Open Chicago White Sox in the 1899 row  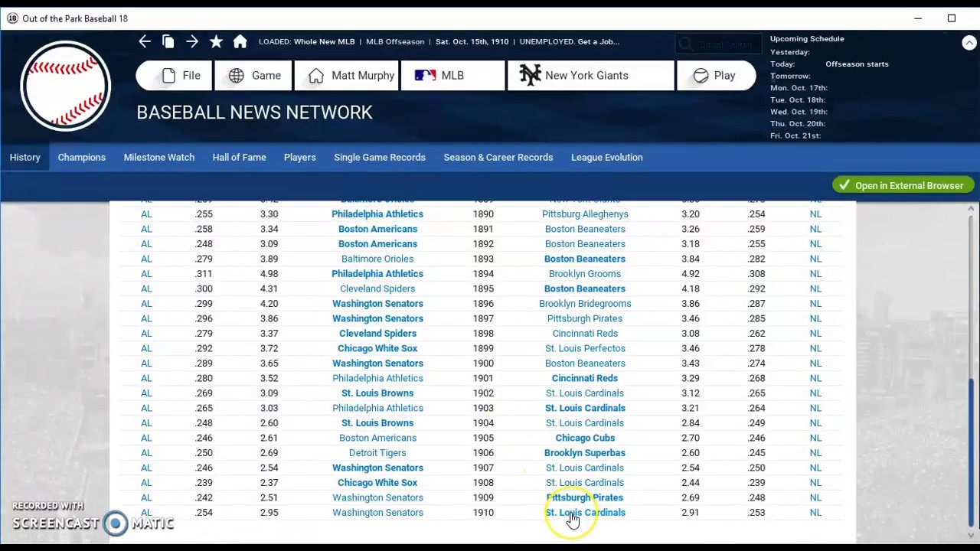(x=377, y=348)
